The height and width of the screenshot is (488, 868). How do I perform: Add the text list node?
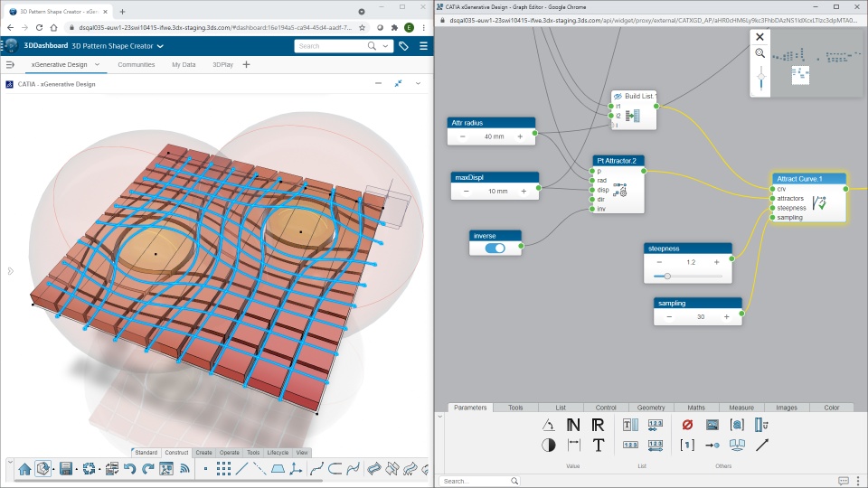[x=630, y=425]
